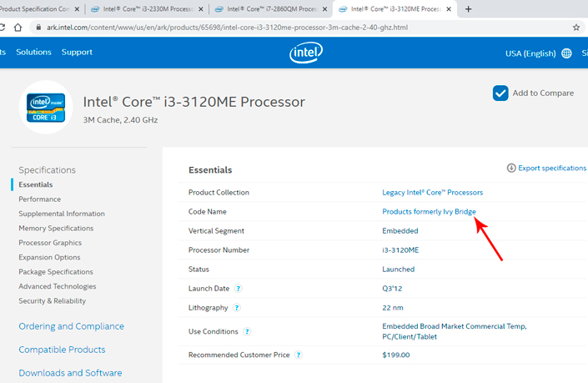Open USA (English) region selector
Viewport: 588px width, 383px height.
[530, 53]
